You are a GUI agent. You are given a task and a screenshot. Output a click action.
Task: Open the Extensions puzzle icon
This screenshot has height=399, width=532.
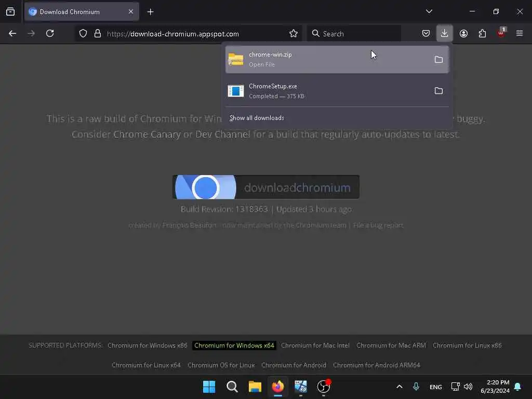click(x=482, y=34)
